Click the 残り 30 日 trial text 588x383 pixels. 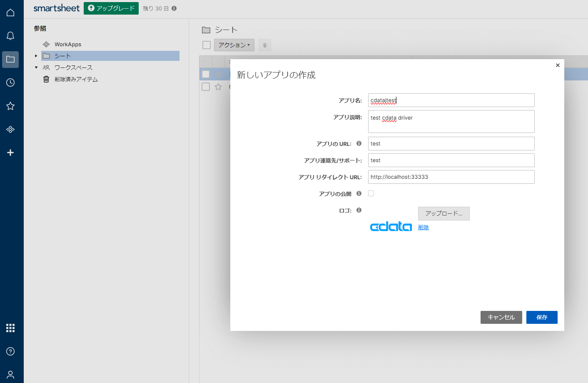click(156, 8)
